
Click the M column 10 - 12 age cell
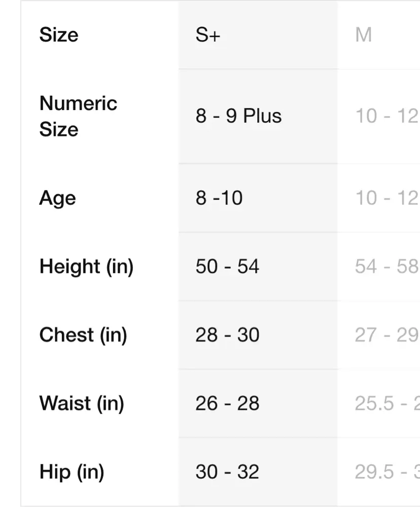click(386, 198)
